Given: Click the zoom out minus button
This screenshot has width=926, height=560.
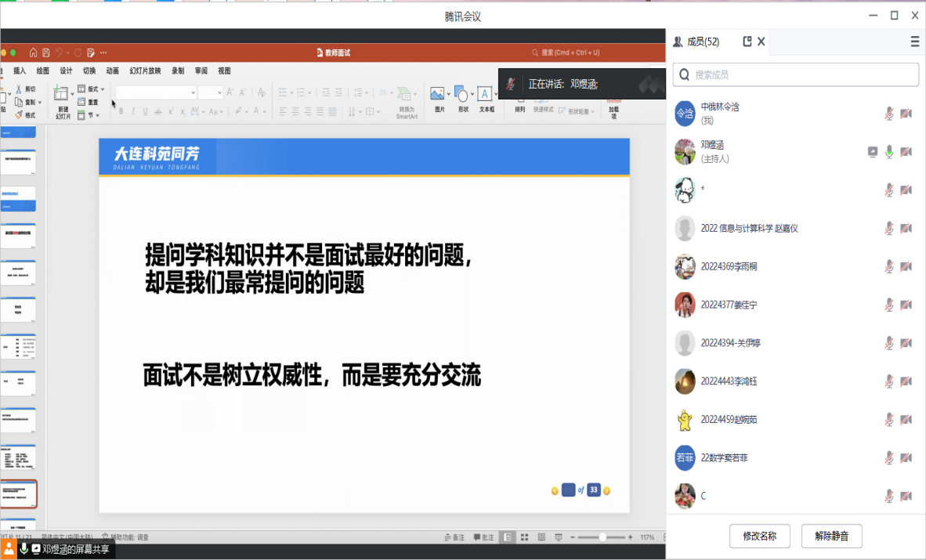Looking at the screenshot, I should tap(572, 537).
